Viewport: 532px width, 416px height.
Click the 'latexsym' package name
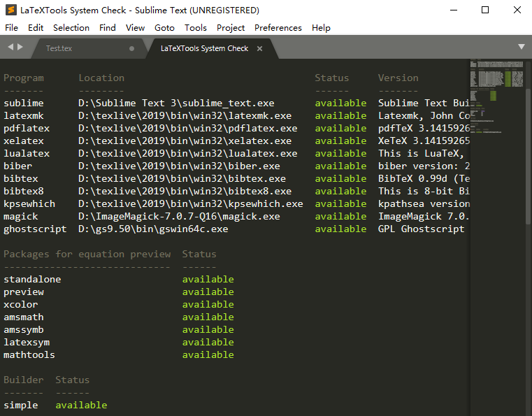27,342
